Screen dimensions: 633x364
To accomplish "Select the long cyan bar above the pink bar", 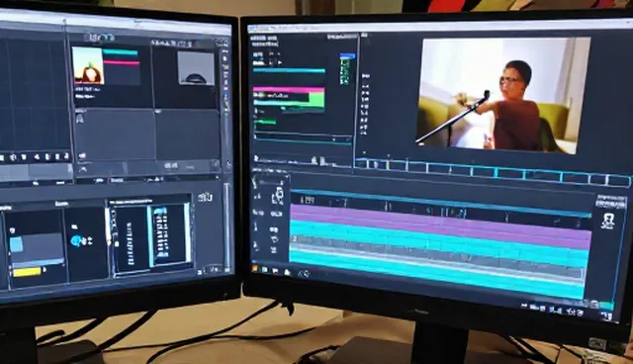I will pyautogui.click(x=289, y=70).
